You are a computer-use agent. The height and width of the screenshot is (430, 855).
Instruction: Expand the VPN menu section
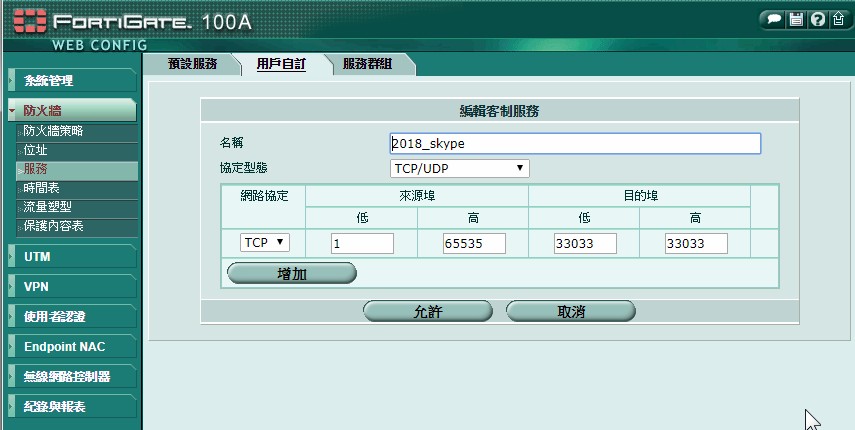pos(73,286)
